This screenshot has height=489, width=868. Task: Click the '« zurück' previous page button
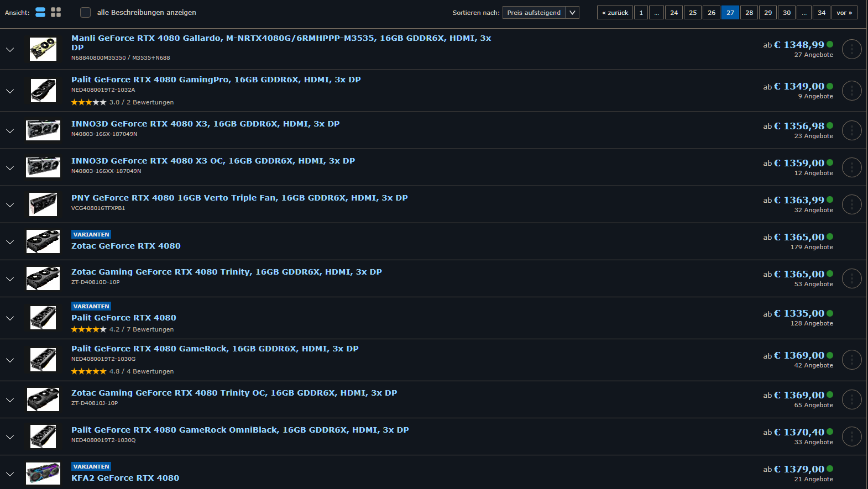[615, 12]
